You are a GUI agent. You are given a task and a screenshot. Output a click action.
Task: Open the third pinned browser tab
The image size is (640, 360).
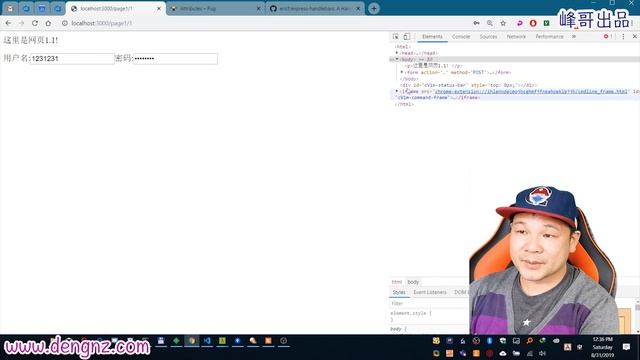[x=42, y=8]
